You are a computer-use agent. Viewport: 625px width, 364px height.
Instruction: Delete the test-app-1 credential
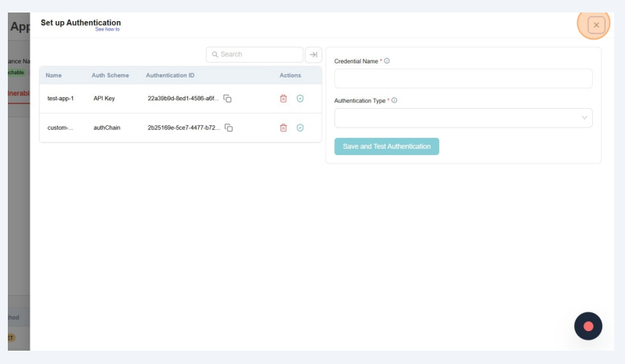pyautogui.click(x=284, y=99)
